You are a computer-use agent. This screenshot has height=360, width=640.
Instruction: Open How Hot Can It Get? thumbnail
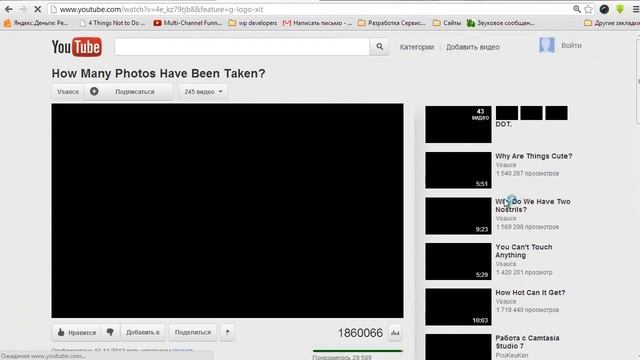click(x=458, y=307)
